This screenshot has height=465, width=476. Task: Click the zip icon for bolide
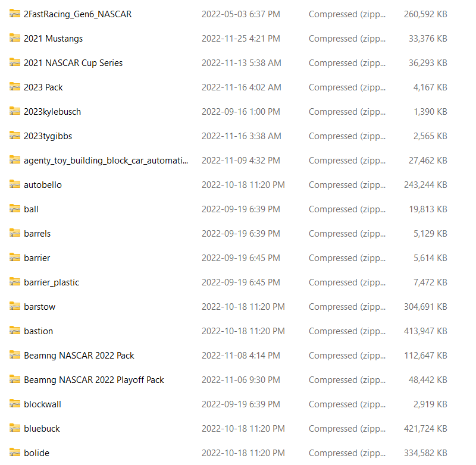point(14,453)
